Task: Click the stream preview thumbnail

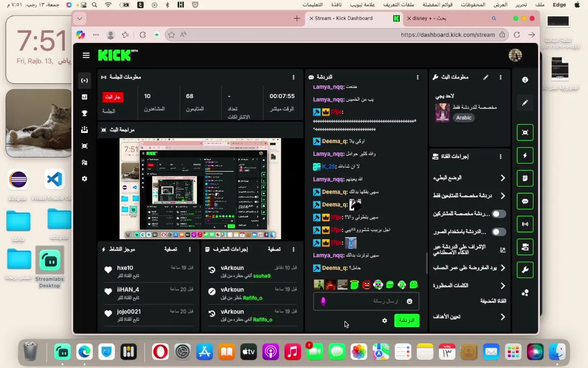Action: [x=200, y=189]
